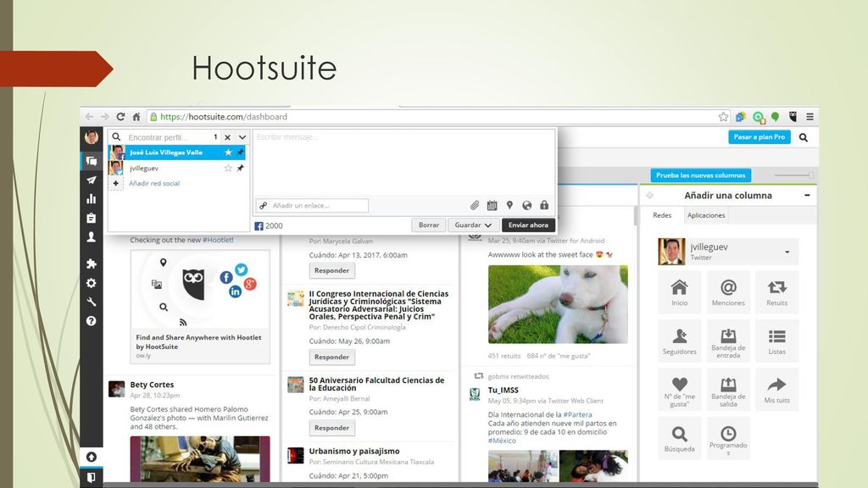Click Responder for 50 Aniversario event
The height and width of the screenshot is (488, 868).
331,428
